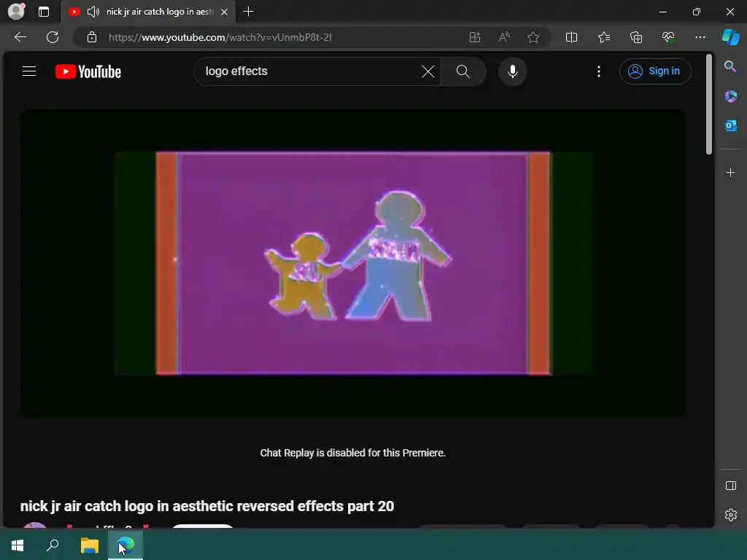Click the page vertical scrollbar
This screenshot has height=560, width=747.
coord(709,105)
